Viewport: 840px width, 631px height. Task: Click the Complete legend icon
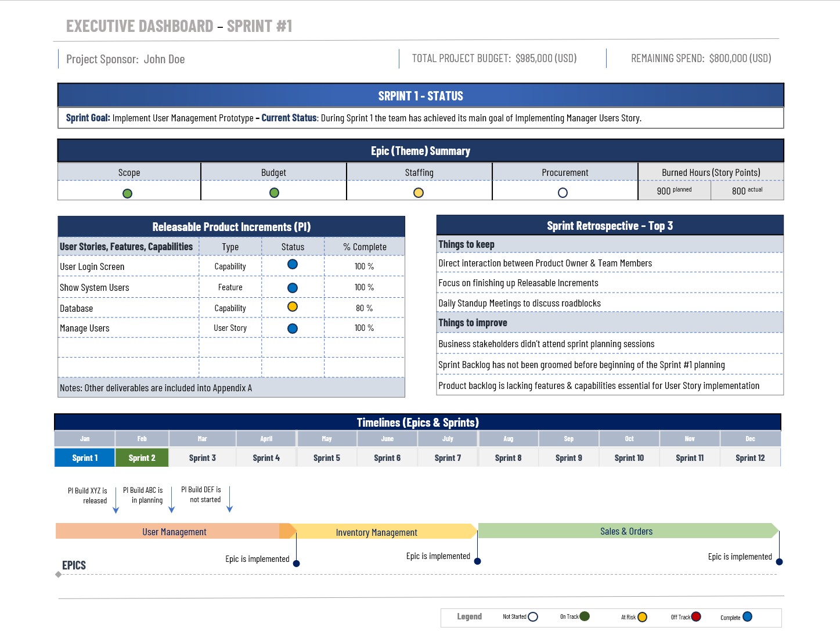coord(748,616)
